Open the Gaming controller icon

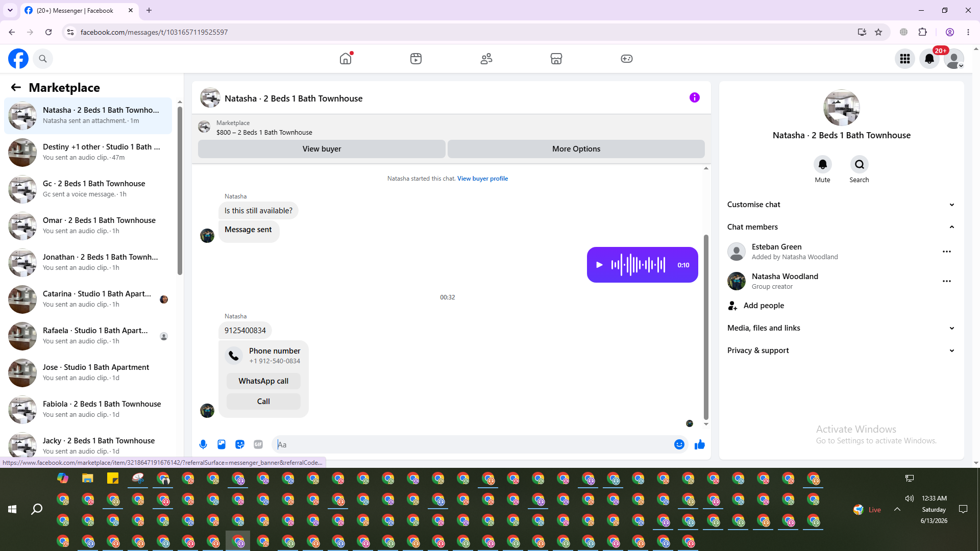tap(627, 59)
